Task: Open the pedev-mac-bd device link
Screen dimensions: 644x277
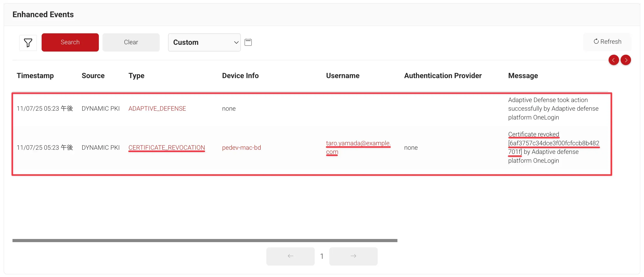Action: tap(241, 148)
